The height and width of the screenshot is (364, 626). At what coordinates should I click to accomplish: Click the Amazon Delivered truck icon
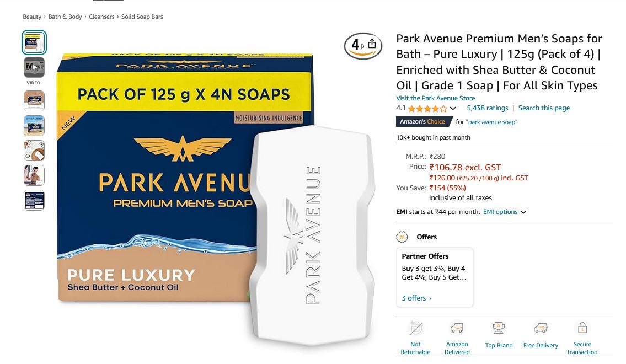(x=457, y=328)
